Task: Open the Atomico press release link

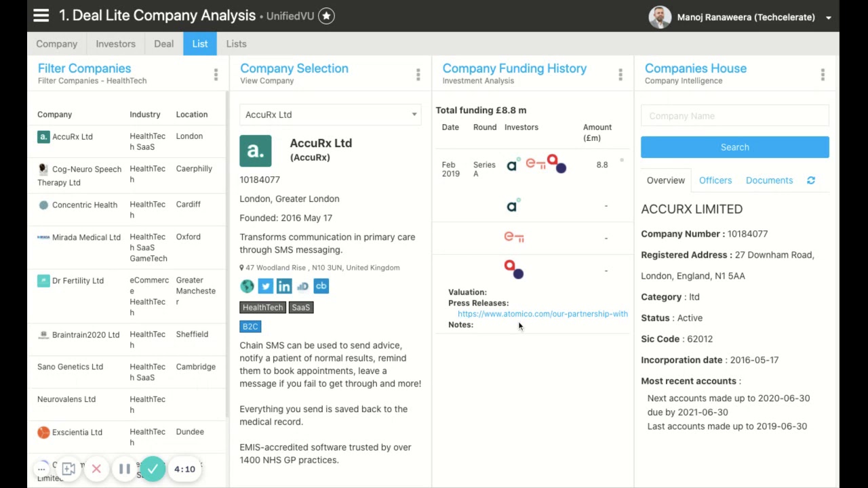Action: [x=542, y=314]
